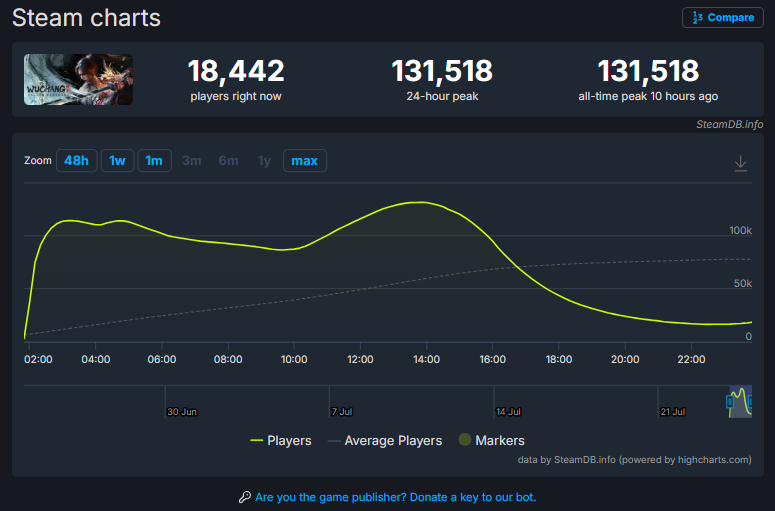775x511 pixels.
Task: Open the chart download menu icon
Action: (740, 164)
